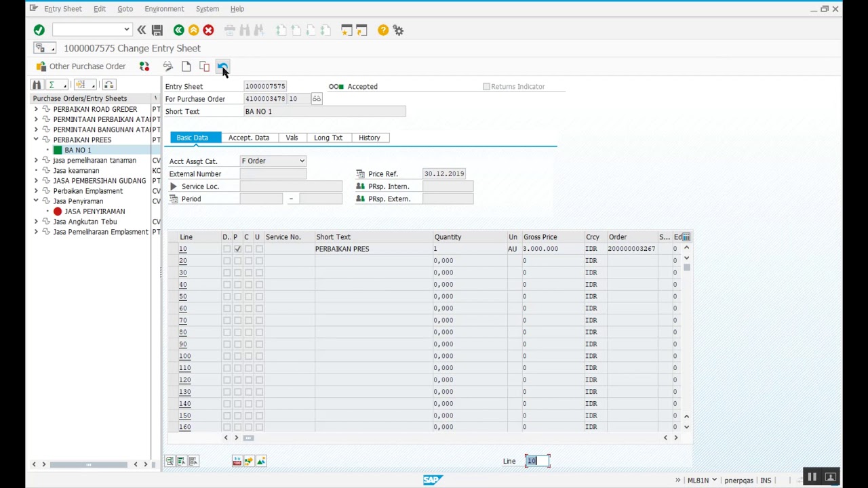Image resolution: width=868 pixels, height=488 pixels.
Task: Click the Revoke Acceptance blue arrow icon
Action: (x=222, y=66)
